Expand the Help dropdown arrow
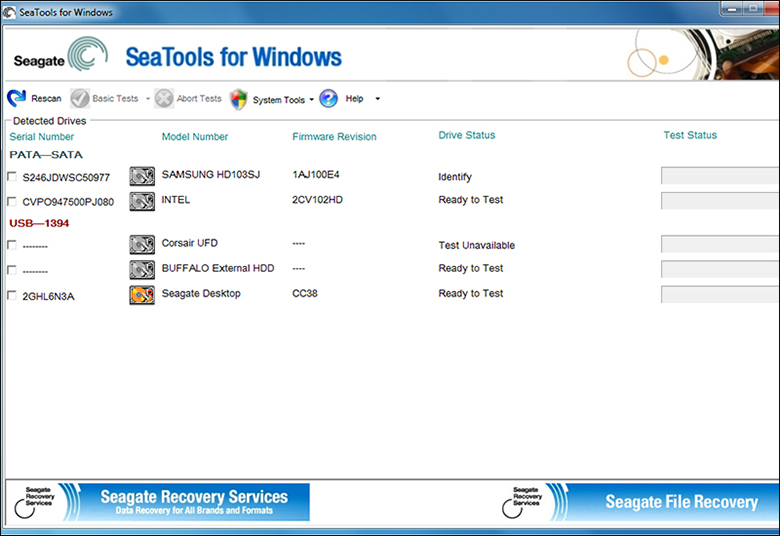Viewport: 780px width, 536px height. point(377,99)
